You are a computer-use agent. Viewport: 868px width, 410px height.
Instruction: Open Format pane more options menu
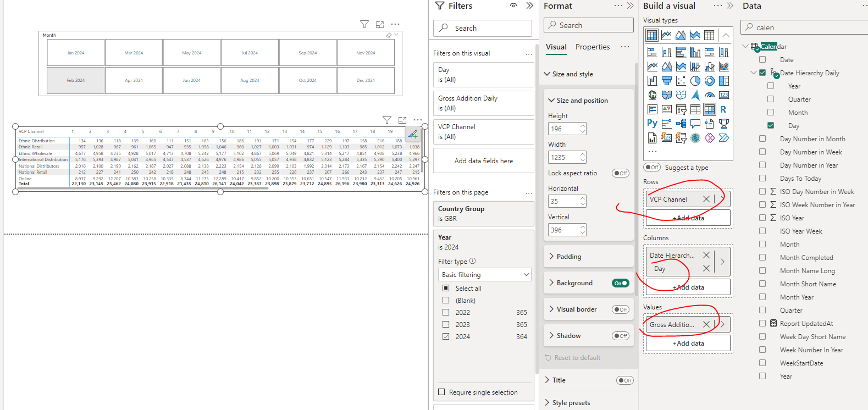[x=618, y=5]
